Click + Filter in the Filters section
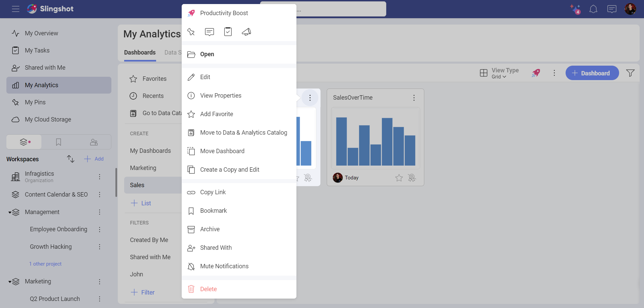The height and width of the screenshot is (308, 644). [143, 293]
